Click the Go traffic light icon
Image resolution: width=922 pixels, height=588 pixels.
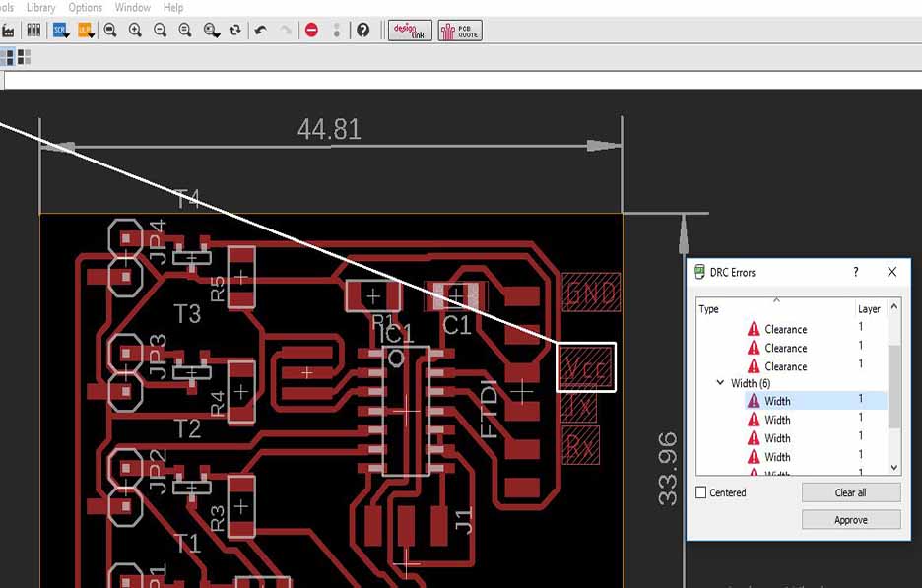click(337, 30)
